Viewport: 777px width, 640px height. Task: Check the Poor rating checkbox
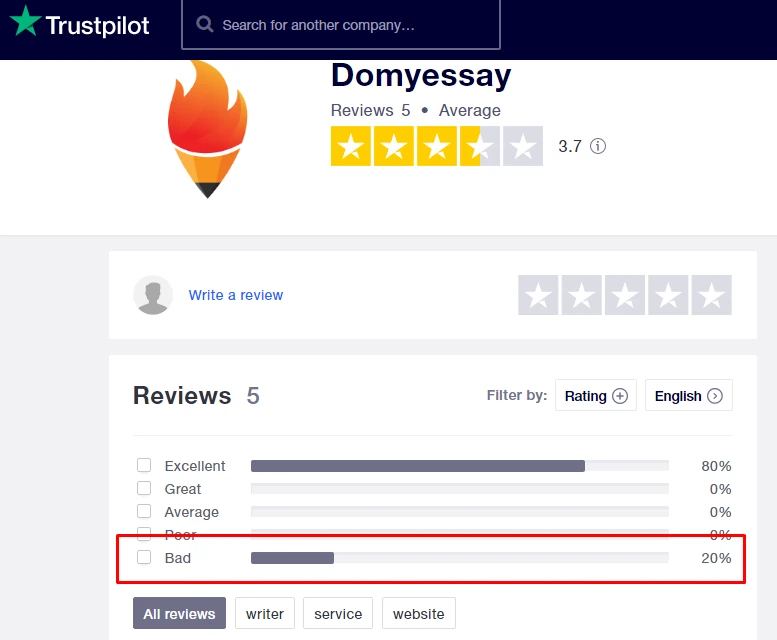click(x=144, y=533)
